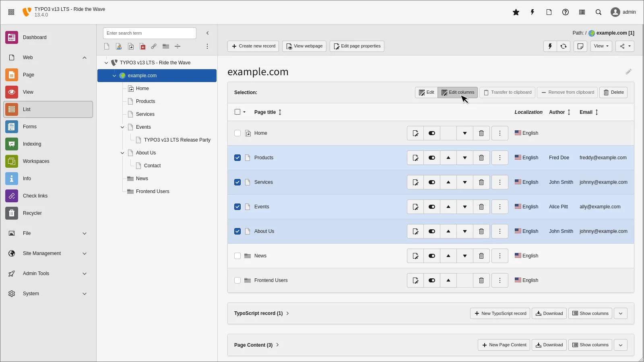
Task: Open the Forms module in sidebar
Action: 30,126
